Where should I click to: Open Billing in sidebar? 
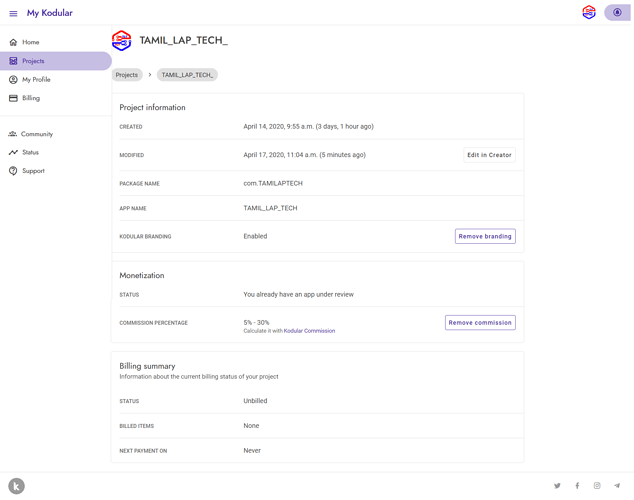31,98
